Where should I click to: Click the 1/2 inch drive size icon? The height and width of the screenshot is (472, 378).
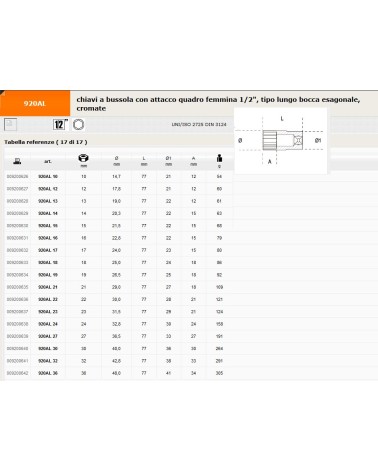[x=60, y=124]
